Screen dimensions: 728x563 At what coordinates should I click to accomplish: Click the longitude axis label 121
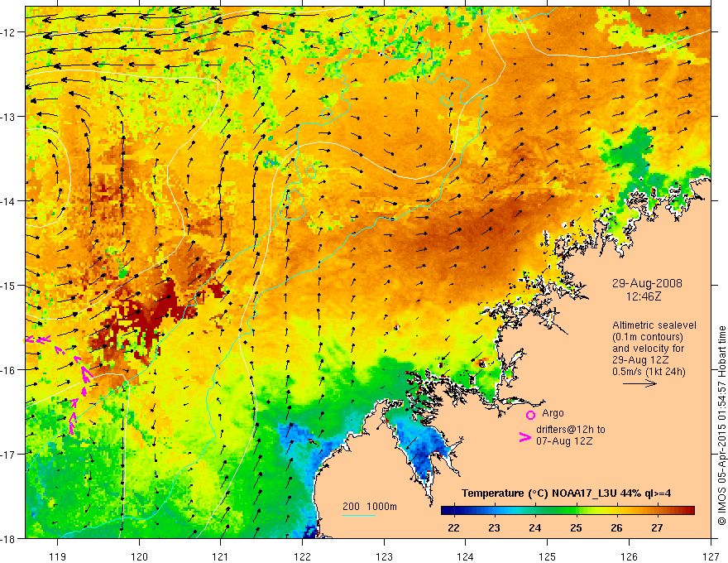tap(221, 556)
